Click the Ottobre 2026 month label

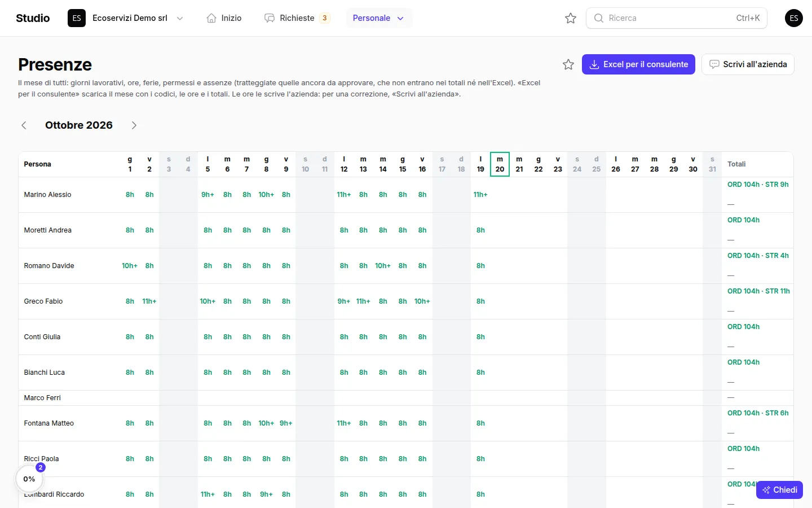pos(79,125)
